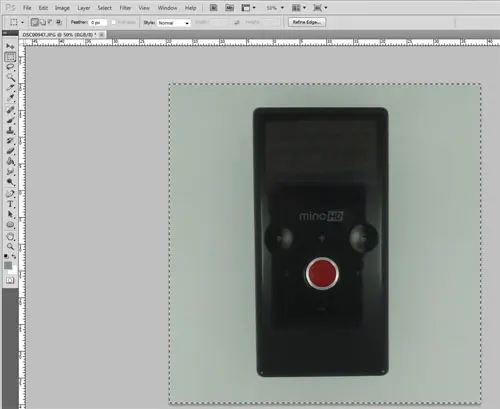
Task: Select the Ellipse shape tool
Action: click(x=10, y=225)
